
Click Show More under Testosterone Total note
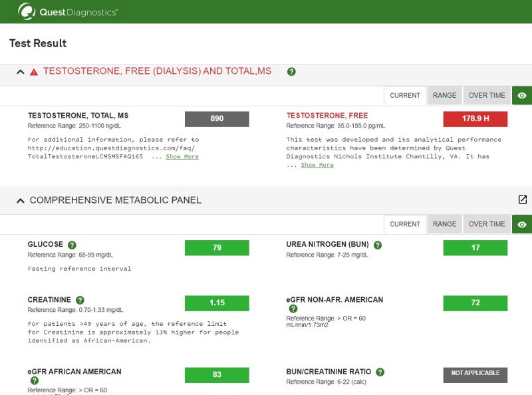[182, 156]
